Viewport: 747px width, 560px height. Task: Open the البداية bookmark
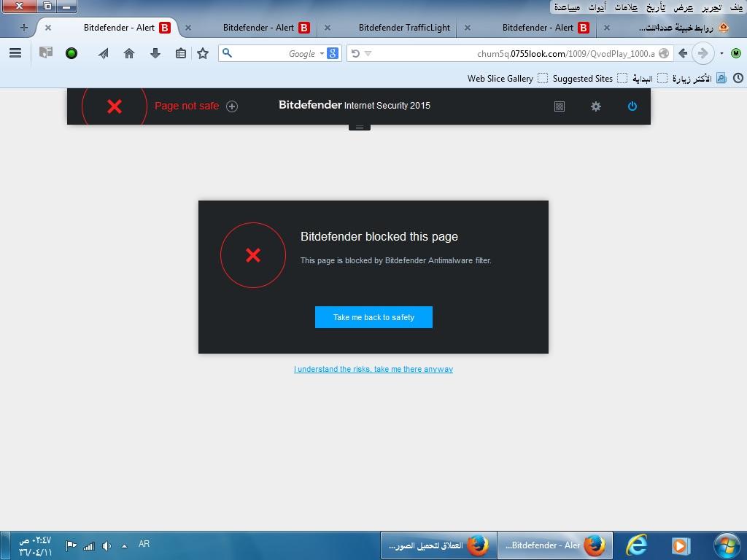(649, 78)
